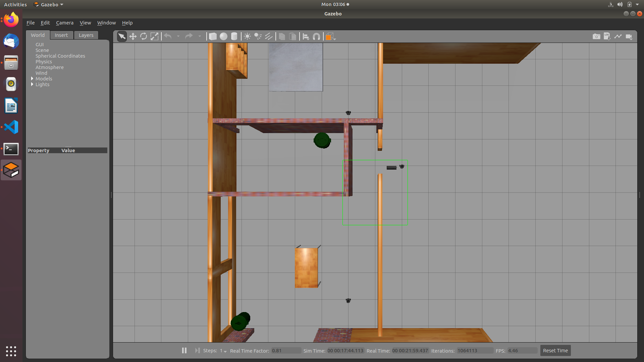
Task: Switch to the World tab
Action: click(x=38, y=35)
